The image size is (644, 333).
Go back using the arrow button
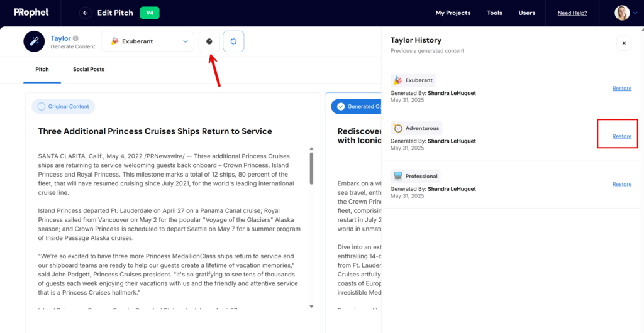(x=86, y=13)
